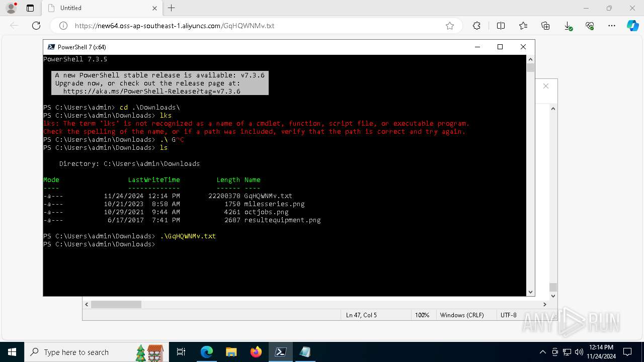Add this page to favorites star
The width and height of the screenshot is (644, 362).
pos(450,26)
